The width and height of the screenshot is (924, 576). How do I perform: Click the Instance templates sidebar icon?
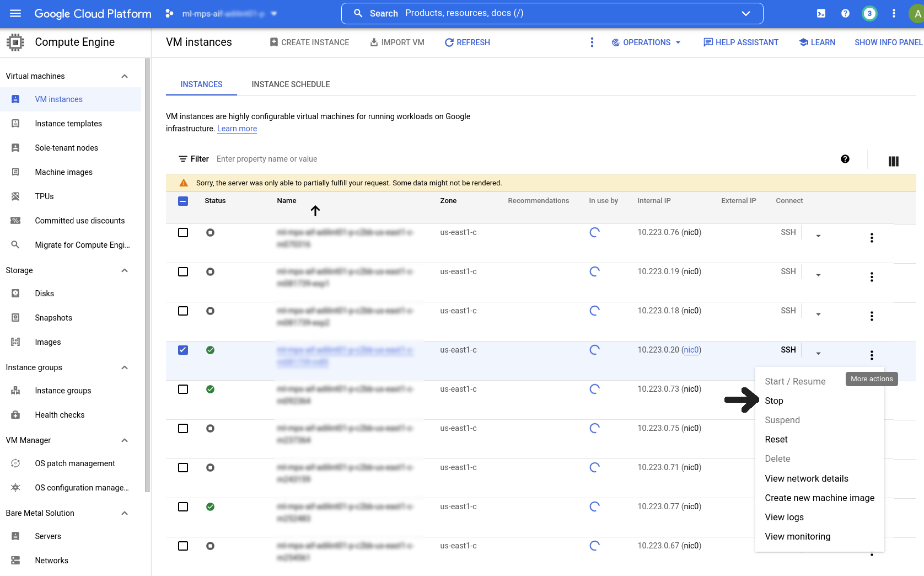15,124
